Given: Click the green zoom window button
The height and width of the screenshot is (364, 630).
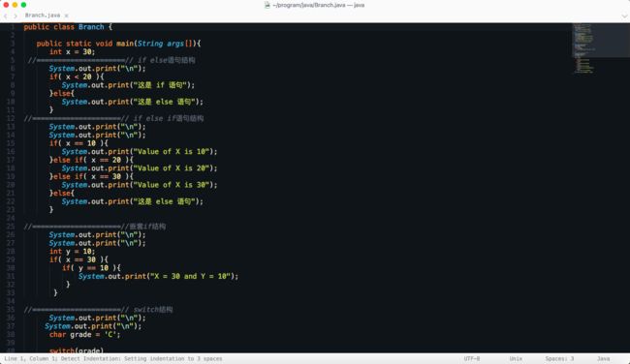Looking at the screenshot, I should tap(23, 5).
